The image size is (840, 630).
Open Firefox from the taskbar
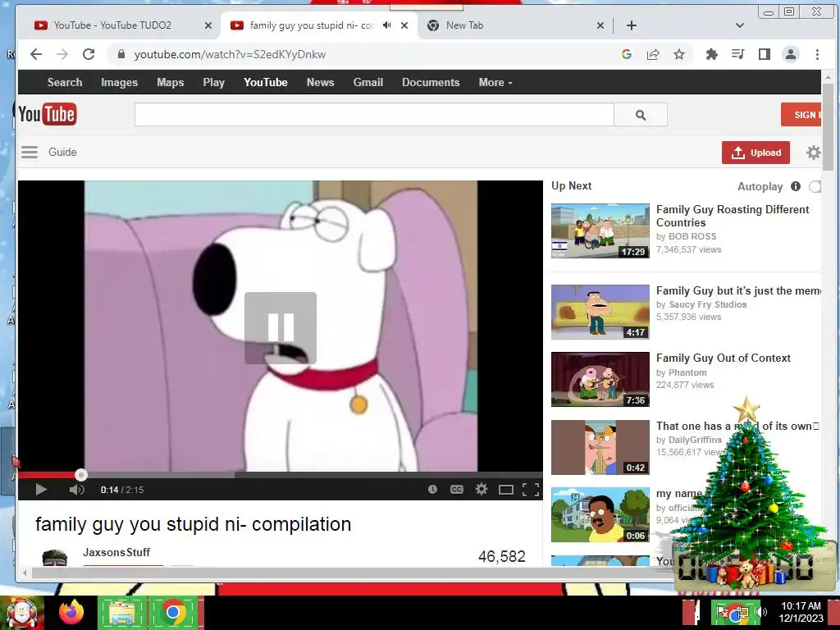click(71, 612)
